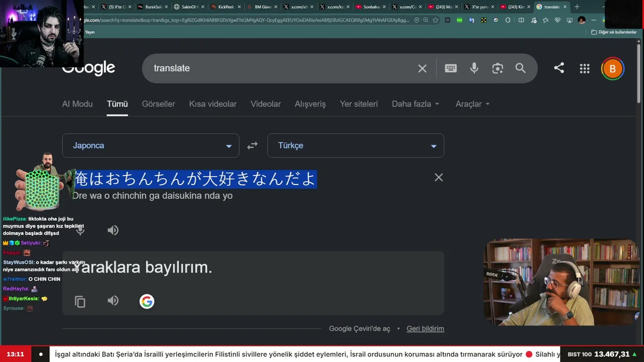The image size is (644, 362).
Task: Open the on-screen keyboard input tool
Action: (x=451, y=68)
